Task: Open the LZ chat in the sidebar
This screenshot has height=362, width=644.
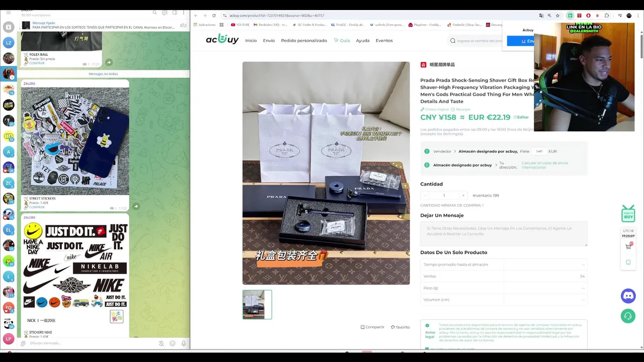Action: [x=9, y=43]
